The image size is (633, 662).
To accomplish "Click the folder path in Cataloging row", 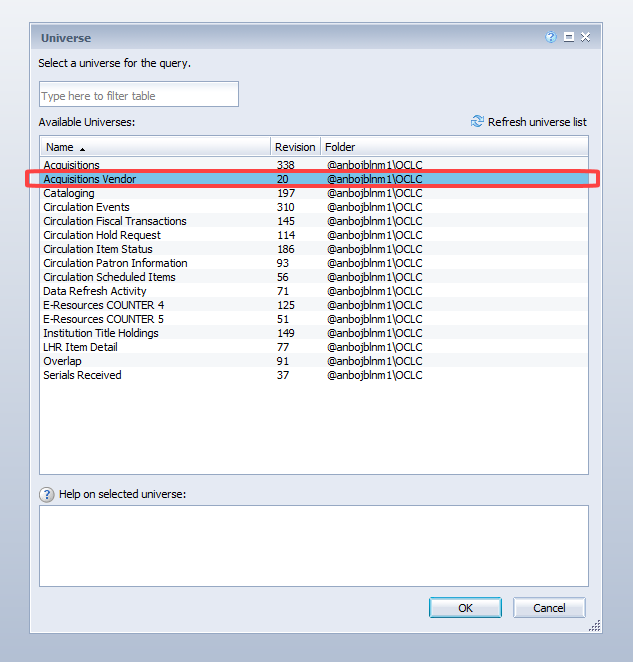I will click(375, 193).
